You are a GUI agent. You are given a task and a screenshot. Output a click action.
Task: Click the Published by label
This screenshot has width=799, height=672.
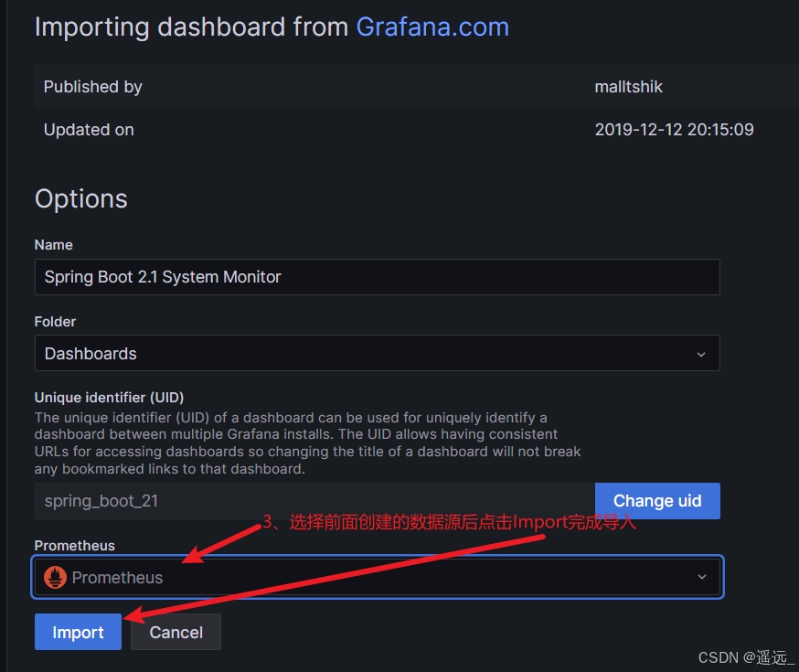(92, 87)
